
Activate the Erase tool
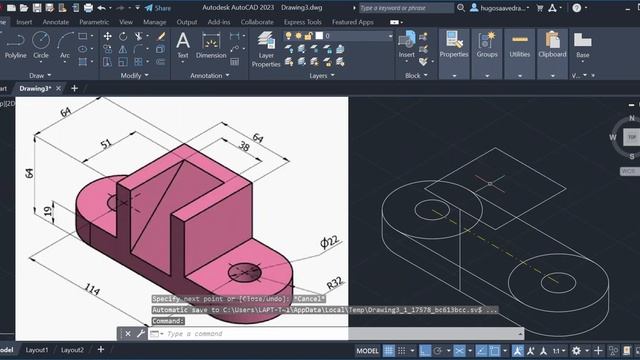point(162,36)
